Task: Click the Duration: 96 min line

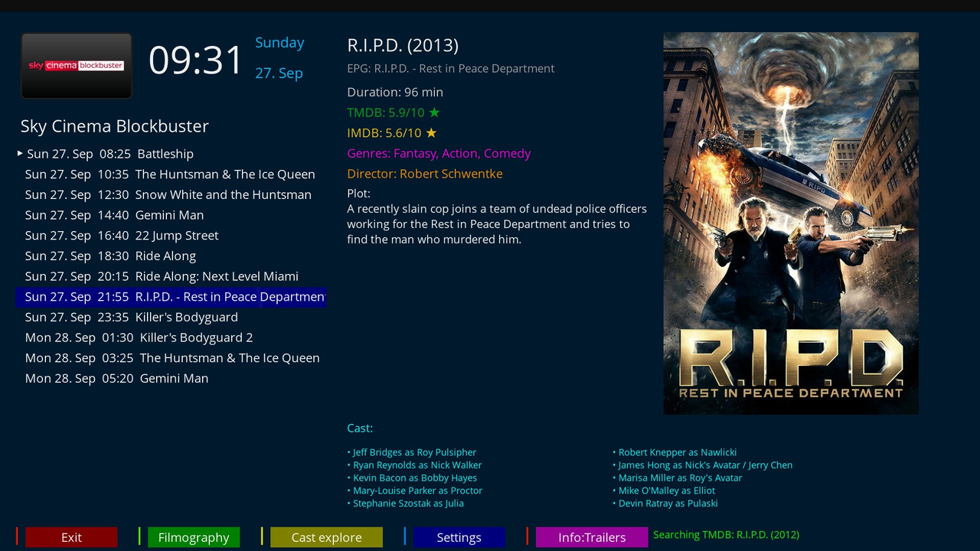Action: [395, 92]
